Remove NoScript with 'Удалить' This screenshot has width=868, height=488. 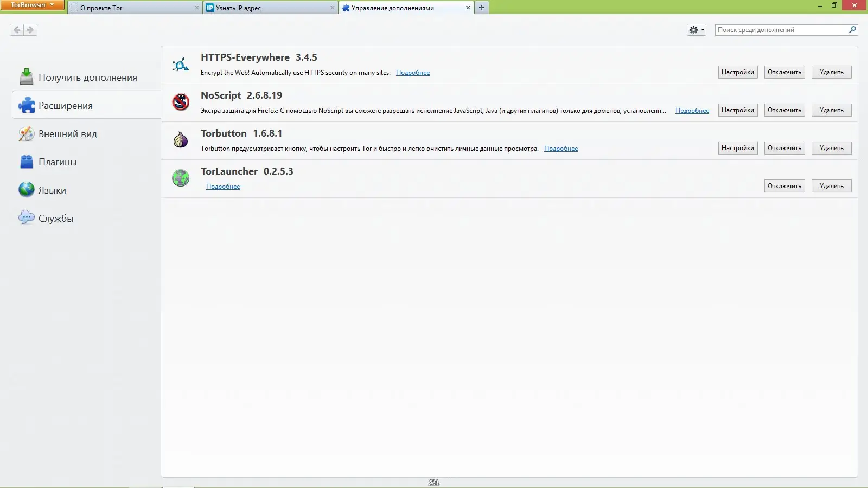click(x=832, y=110)
